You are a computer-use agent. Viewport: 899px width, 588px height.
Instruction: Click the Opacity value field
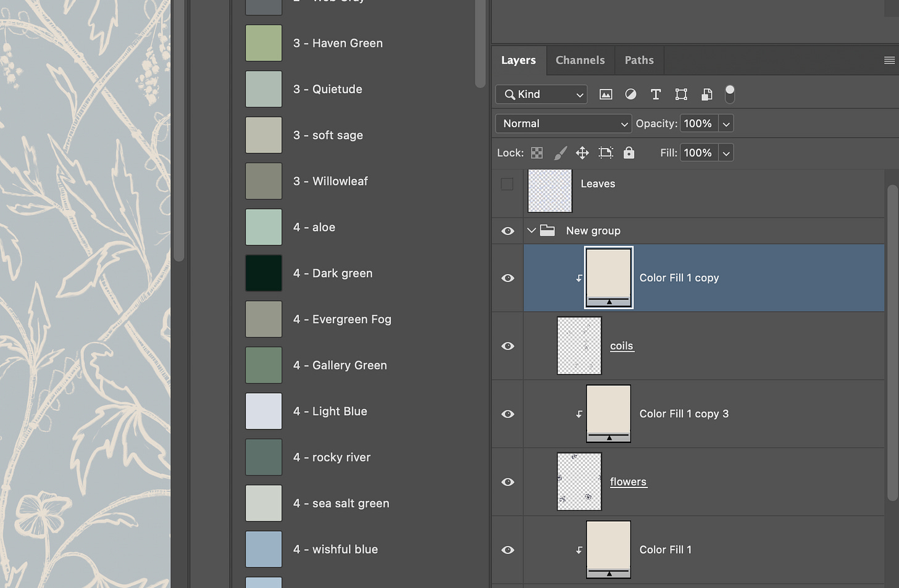[x=699, y=123]
